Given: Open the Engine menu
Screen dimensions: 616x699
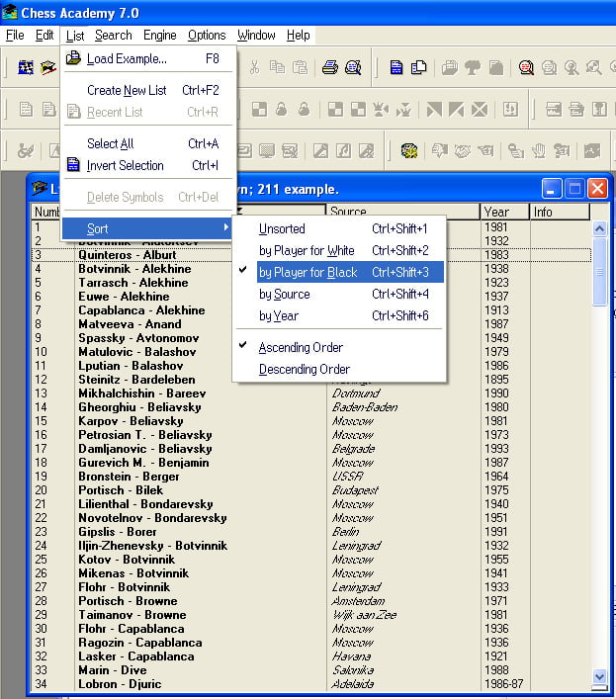Looking at the screenshot, I should click(x=159, y=35).
